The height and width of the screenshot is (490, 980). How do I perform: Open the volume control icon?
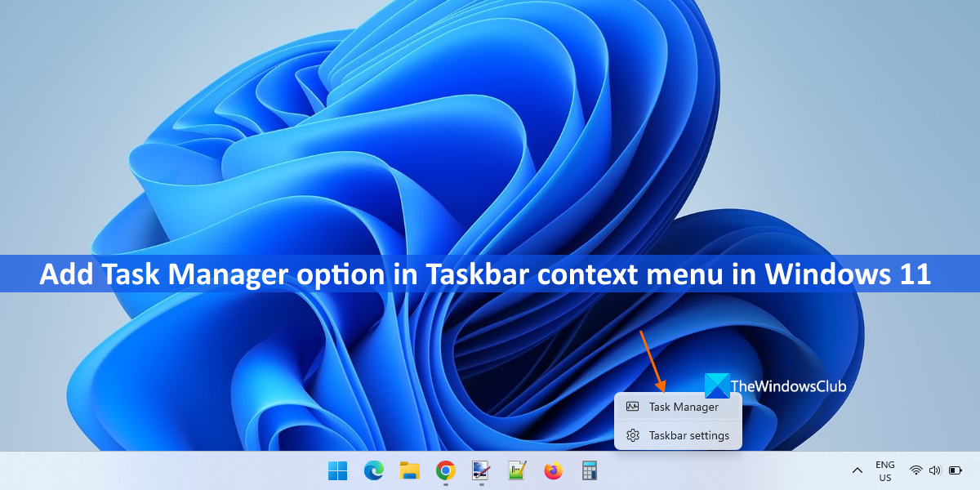(x=933, y=470)
